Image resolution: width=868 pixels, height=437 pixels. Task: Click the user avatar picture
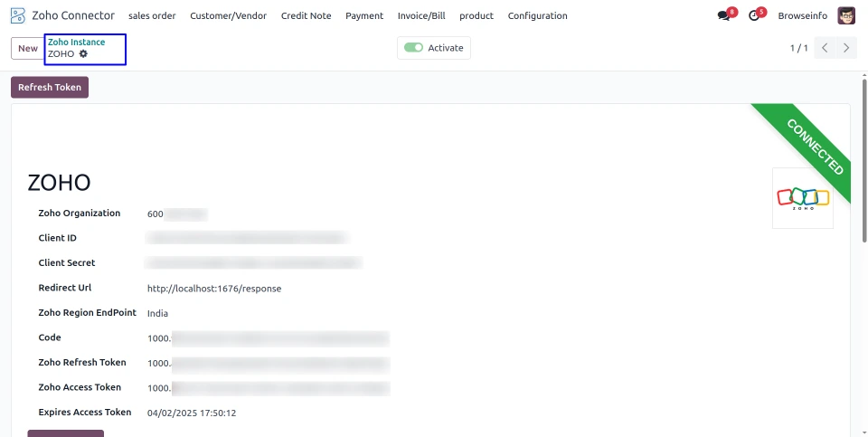click(x=846, y=15)
